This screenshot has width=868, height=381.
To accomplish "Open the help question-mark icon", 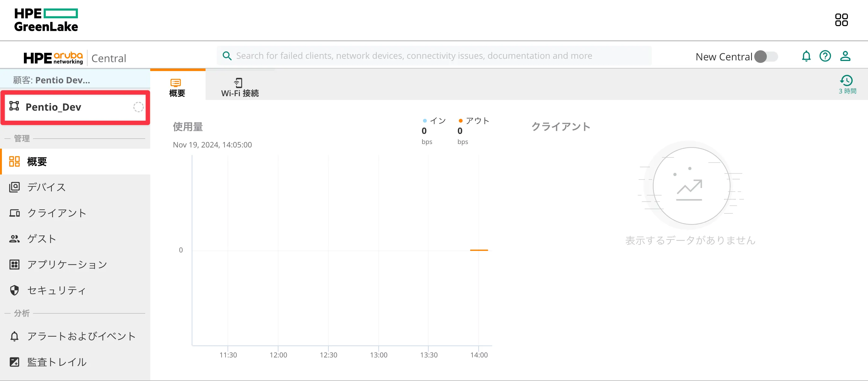I will [x=825, y=56].
